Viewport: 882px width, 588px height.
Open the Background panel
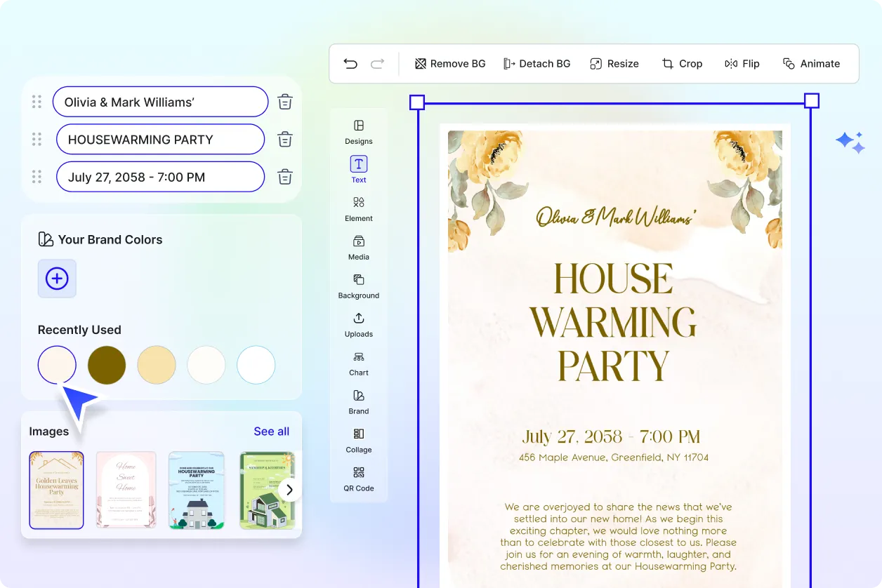[358, 286]
